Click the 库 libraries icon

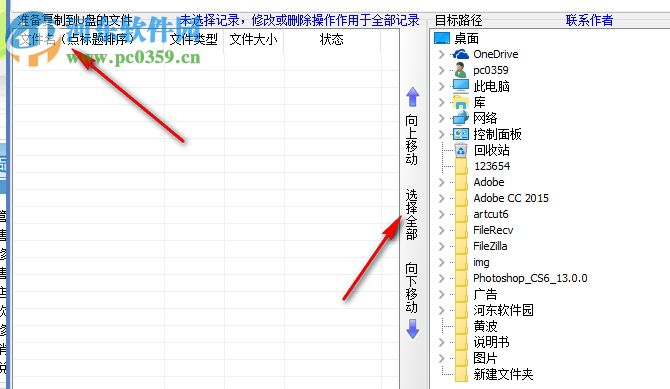[x=461, y=102]
